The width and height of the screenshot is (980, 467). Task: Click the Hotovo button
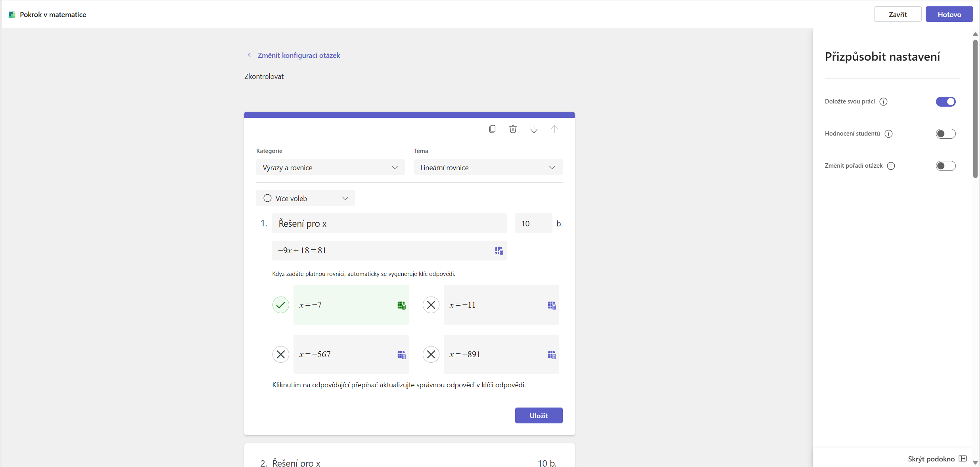coord(949,14)
